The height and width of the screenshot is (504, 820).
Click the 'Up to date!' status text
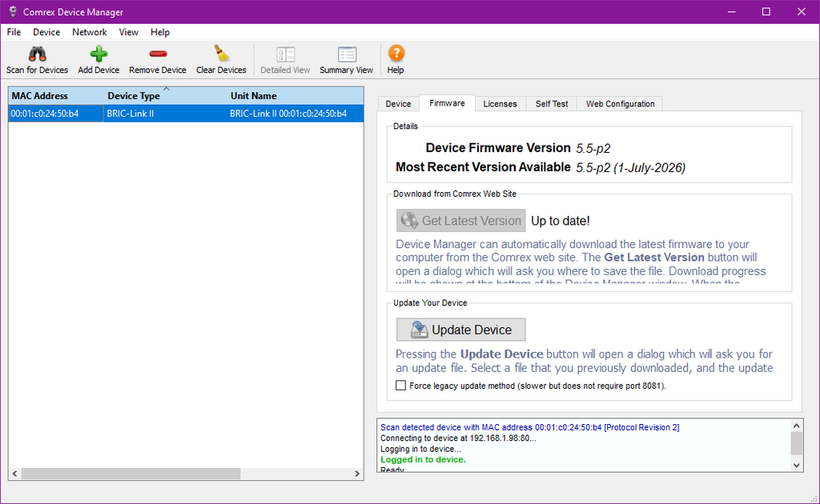(560, 221)
